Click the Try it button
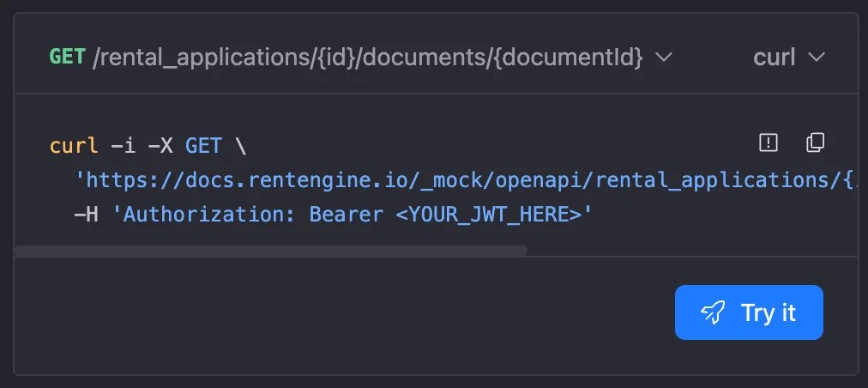Screen dimensions: 868x388 [749, 312]
